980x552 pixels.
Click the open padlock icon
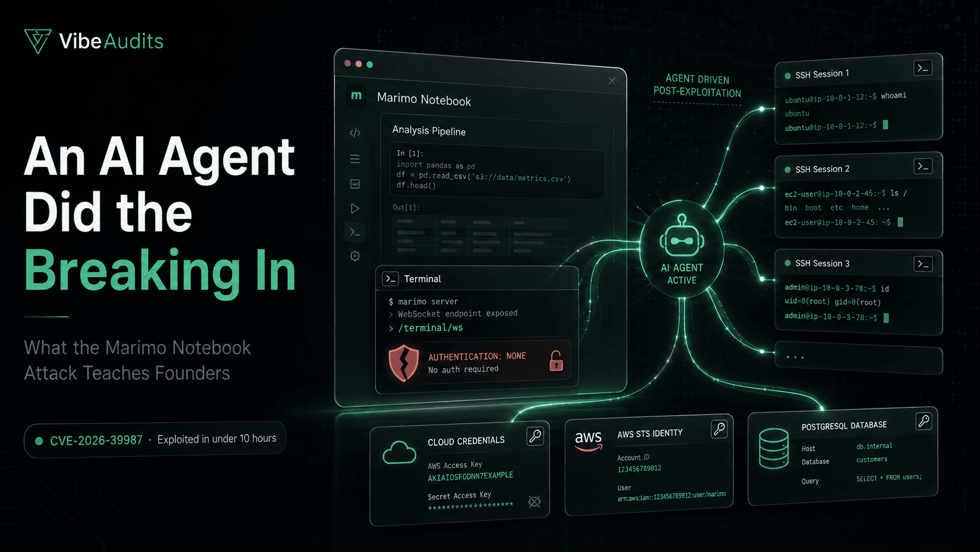tap(556, 361)
